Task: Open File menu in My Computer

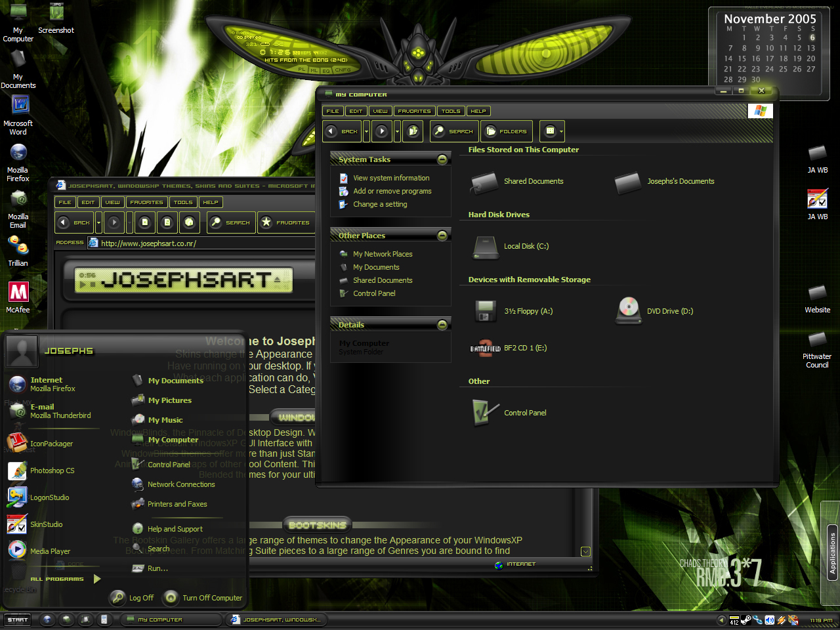Action: [x=333, y=111]
